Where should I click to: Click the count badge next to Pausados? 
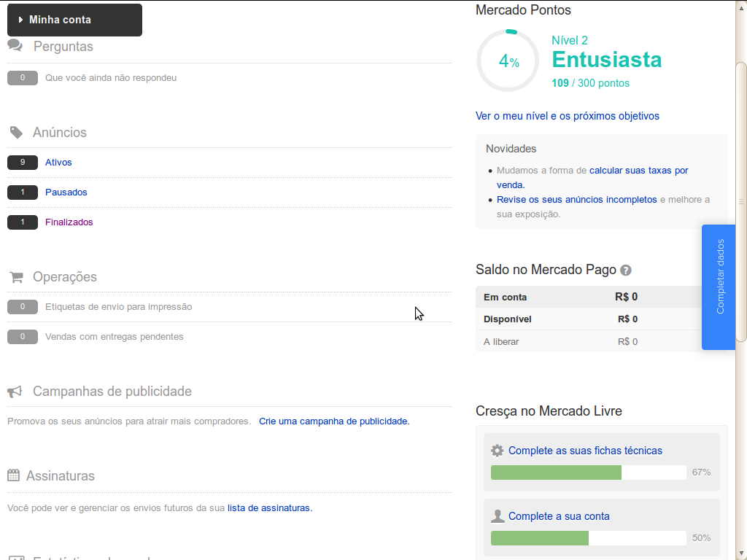pyautogui.click(x=23, y=192)
